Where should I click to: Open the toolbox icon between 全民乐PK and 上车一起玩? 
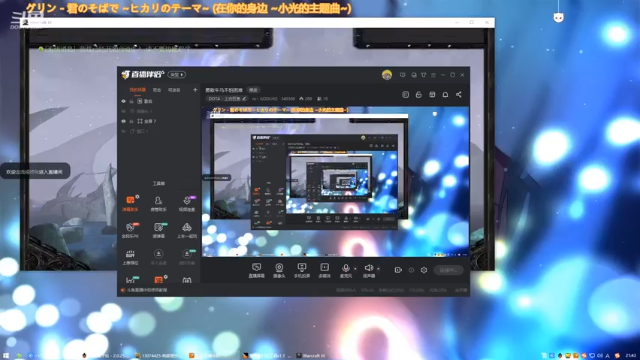(x=158, y=230)
